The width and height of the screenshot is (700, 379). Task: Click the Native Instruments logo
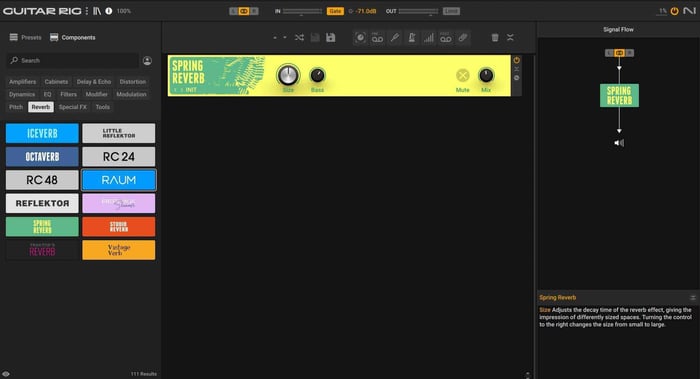pos(690,11)
